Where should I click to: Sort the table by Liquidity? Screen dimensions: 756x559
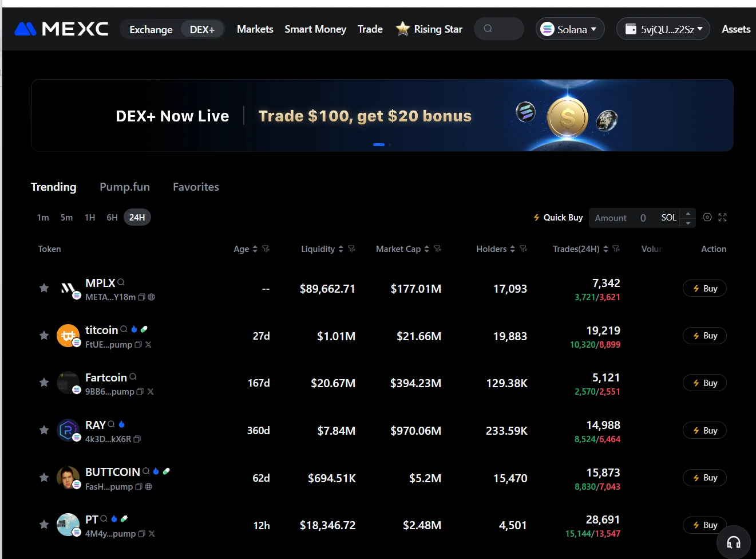point(341,249)
